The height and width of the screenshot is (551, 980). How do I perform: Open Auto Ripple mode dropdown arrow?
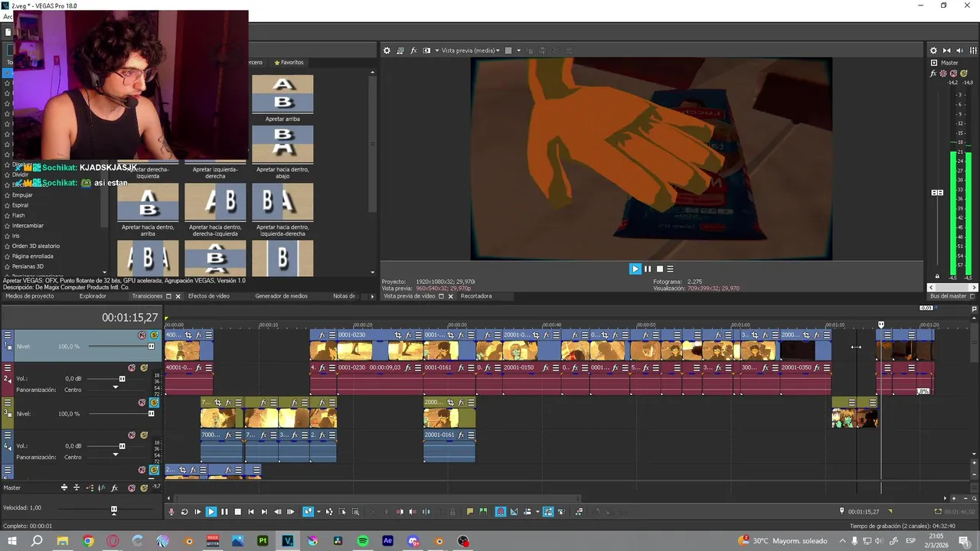[x=537, y=512]
